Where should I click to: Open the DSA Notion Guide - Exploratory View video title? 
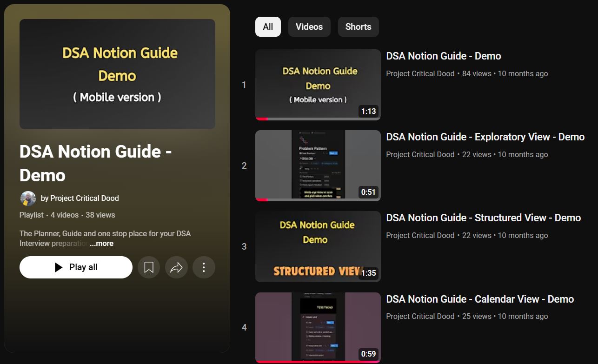485,137
